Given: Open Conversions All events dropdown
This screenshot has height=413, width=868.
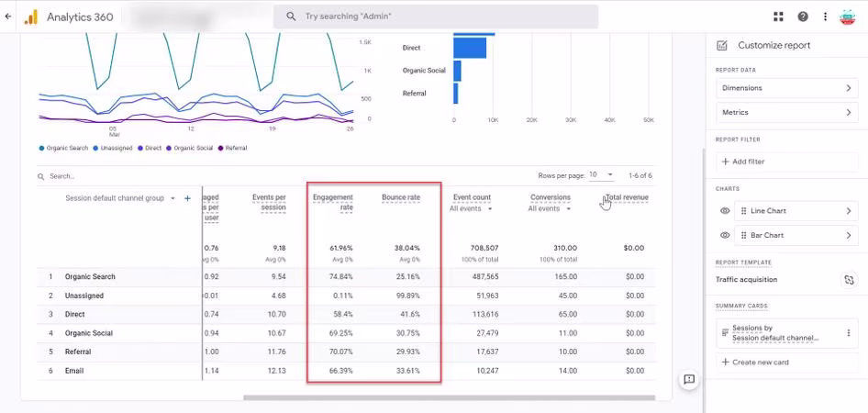Looking at the screenshot, I should [x=549, y=208].
